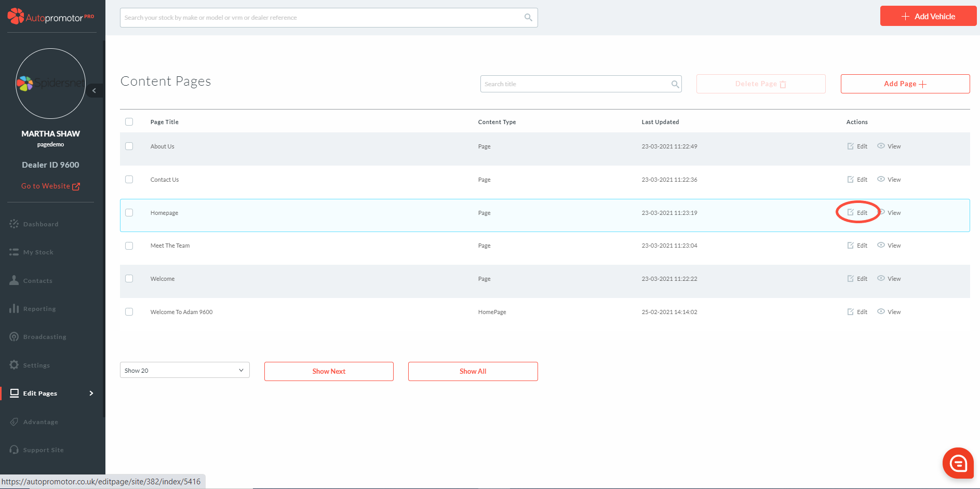Select the Contact Us row checkbox
The image size is (980, 489).
129,180
